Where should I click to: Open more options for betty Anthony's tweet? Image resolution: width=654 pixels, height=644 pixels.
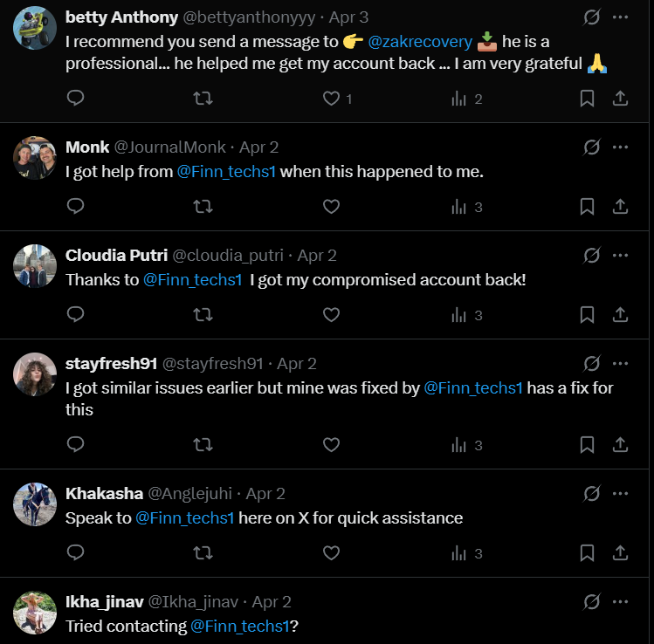pos(621,17)
